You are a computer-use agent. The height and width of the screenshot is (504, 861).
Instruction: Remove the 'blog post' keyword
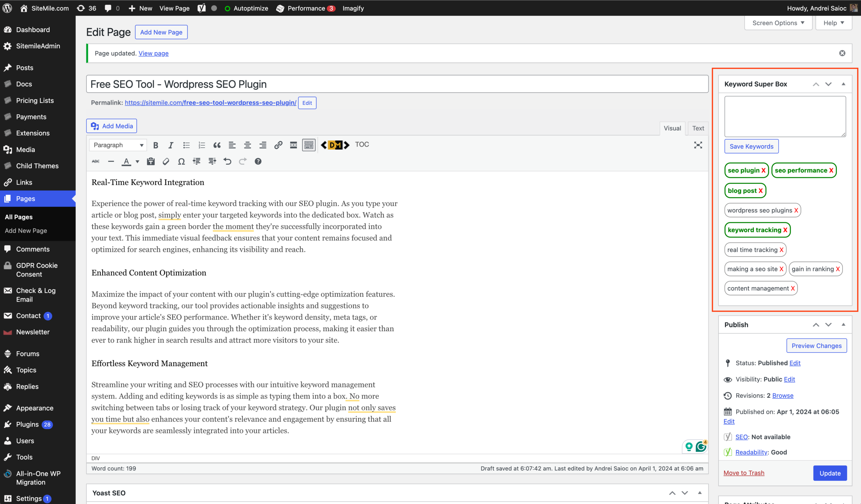(760, 191)
